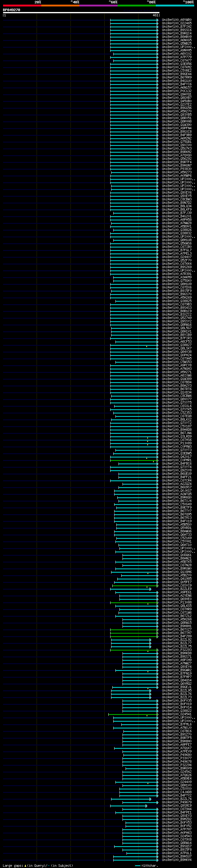Select the UniRef100_A7P779 label
Screen dimensions: 197x868
click(x=176, y=57)
